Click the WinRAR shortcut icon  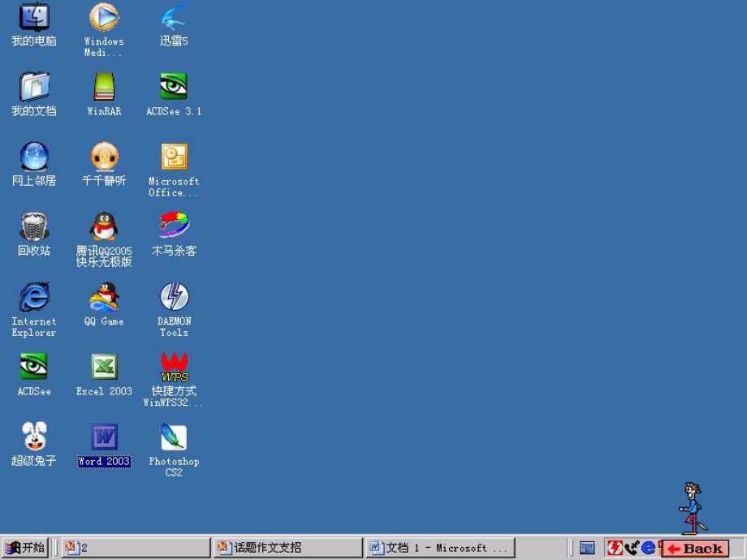104,87
